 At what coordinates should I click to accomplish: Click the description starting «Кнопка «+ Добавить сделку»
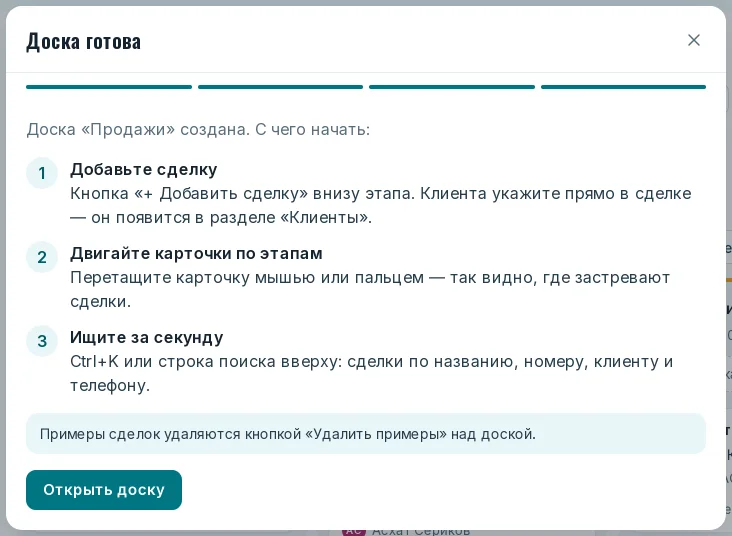pos(380,205)
